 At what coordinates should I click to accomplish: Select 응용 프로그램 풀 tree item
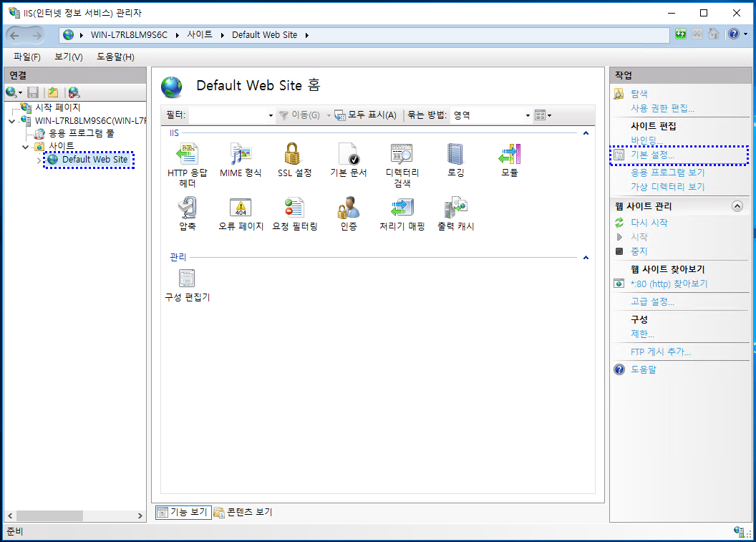pyautogui.click(x=82, y=134)
